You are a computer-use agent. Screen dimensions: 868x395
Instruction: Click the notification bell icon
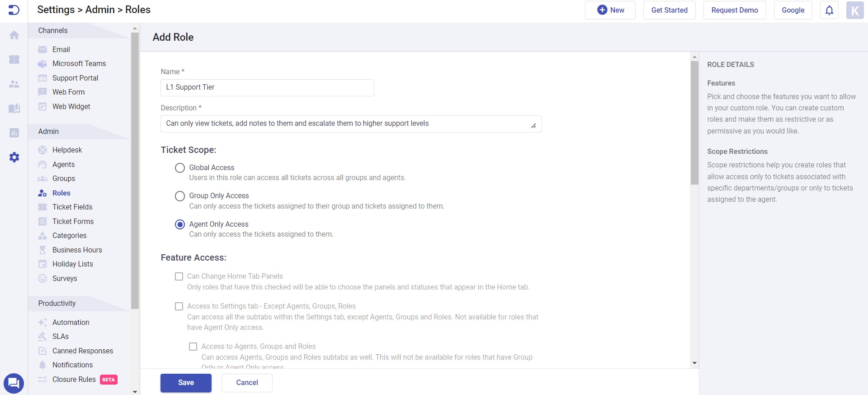pos(829,10)
